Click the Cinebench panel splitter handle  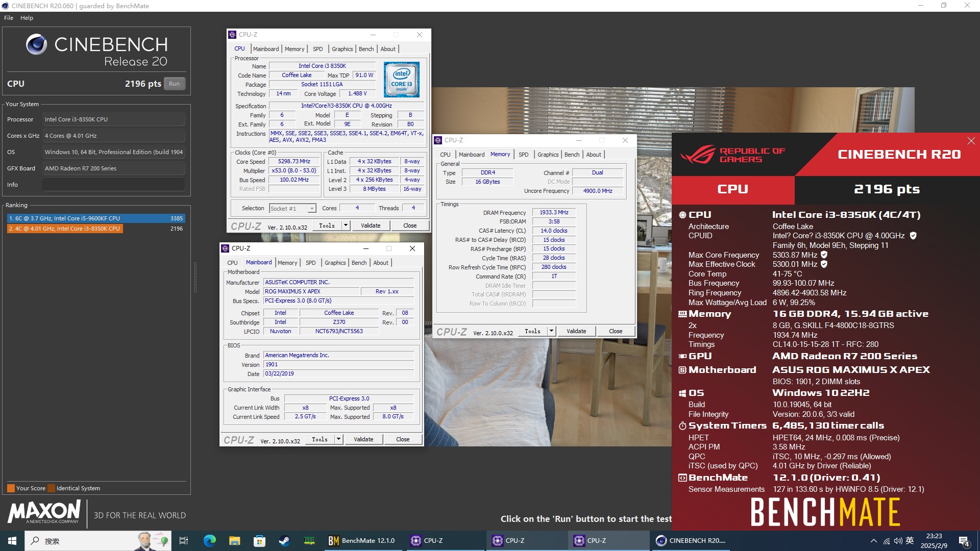(195, 277)
